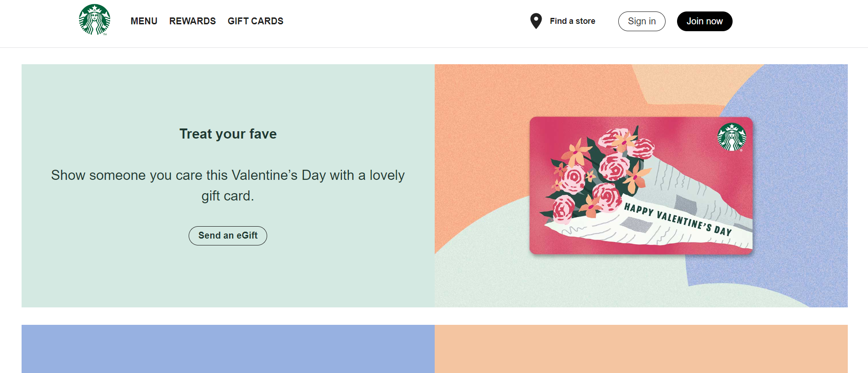Click the peach banner panel at bottom
868x373 pixels.
pos(641,349)
